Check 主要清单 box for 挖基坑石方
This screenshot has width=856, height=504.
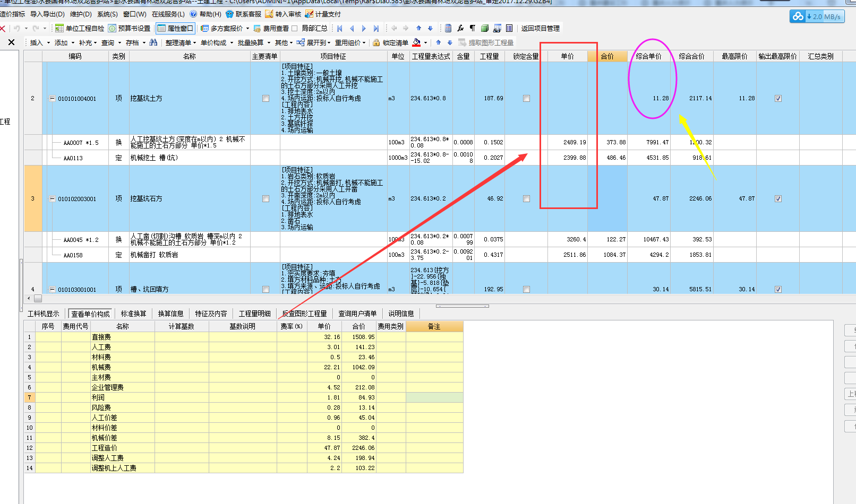pos(266,199)
